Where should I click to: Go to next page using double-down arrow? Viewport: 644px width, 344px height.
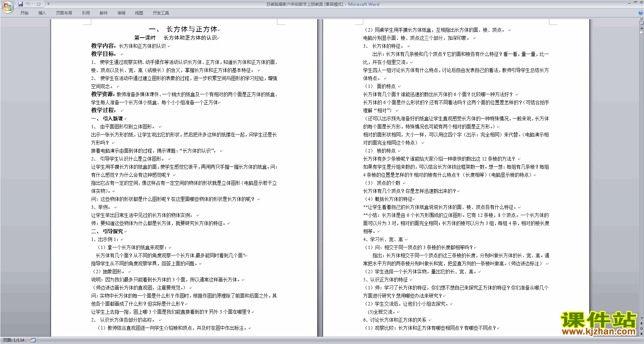tap(642, 334)
